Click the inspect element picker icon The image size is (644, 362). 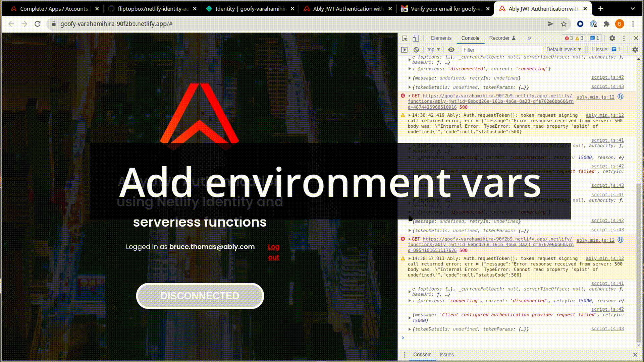(405, 38)
